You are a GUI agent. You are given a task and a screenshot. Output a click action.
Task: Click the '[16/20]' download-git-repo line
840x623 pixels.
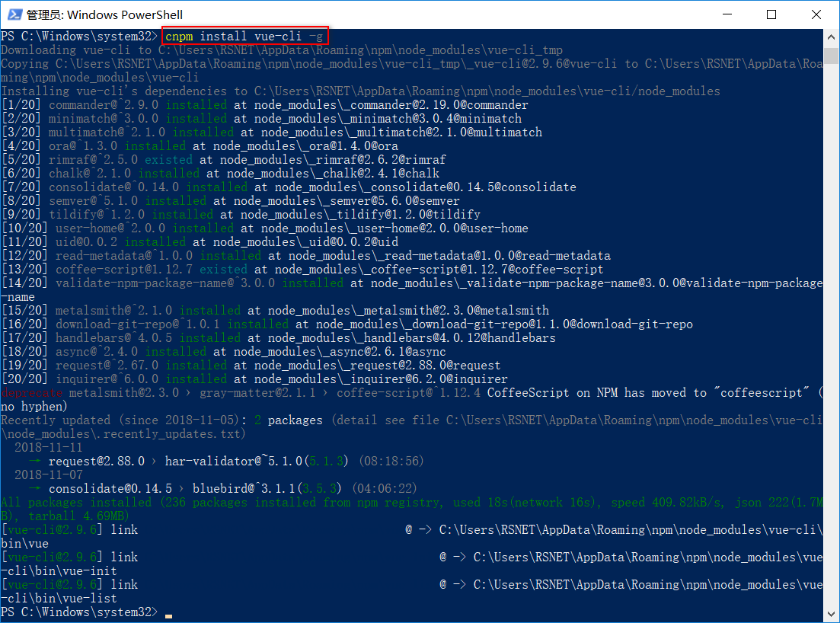[x=347, y=324]
